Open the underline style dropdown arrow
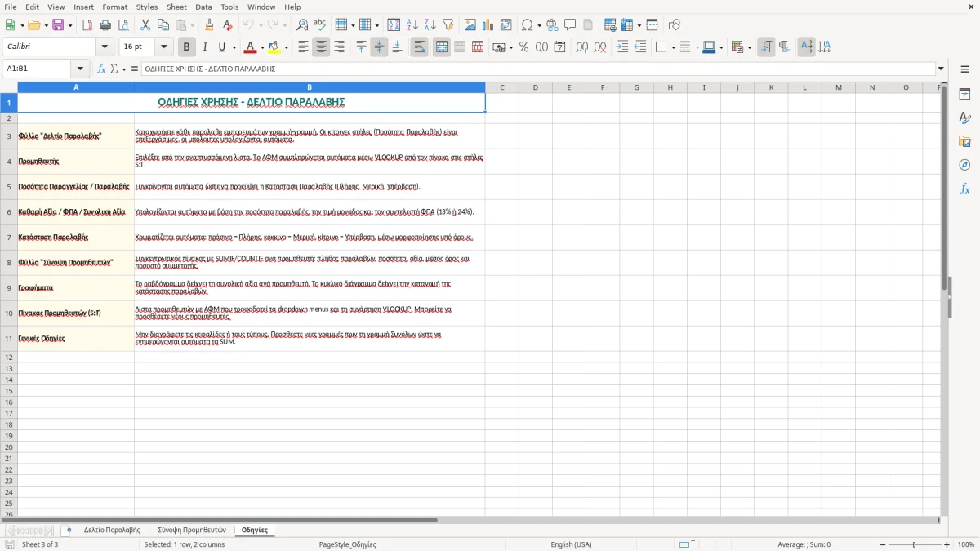The image size is (980, 551). 234,47
